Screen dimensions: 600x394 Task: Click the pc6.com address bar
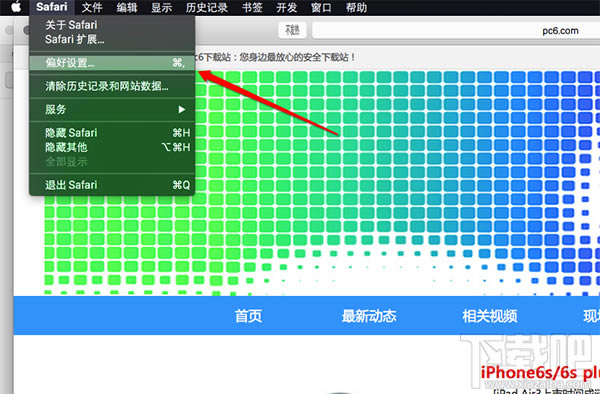(456, 30)
